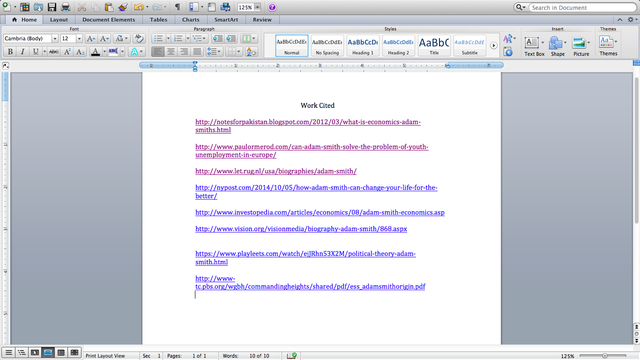Switch to Tables tab
Image resolution: width=640 pixels, height=360 pixels.
158,20
